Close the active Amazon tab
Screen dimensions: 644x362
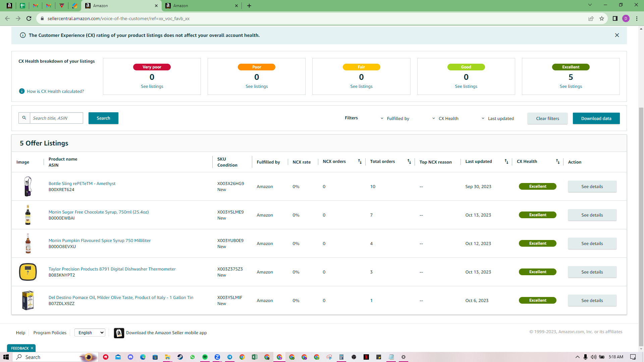point(156,6)
